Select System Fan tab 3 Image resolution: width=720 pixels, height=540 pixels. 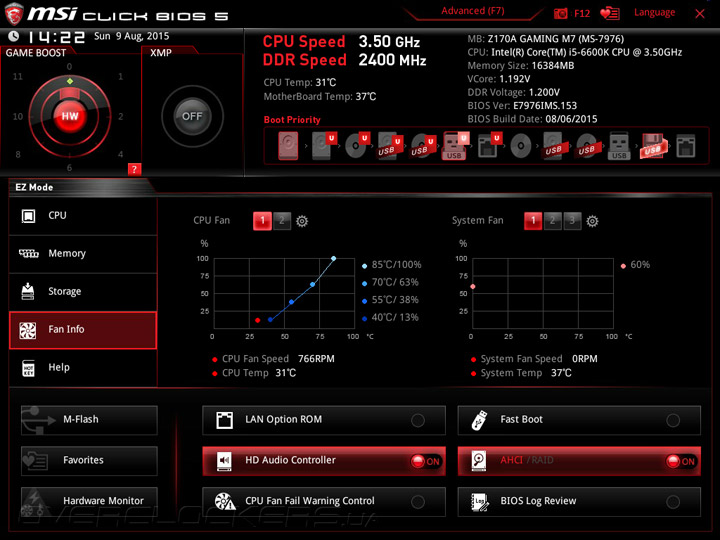[x=573, y=221]
